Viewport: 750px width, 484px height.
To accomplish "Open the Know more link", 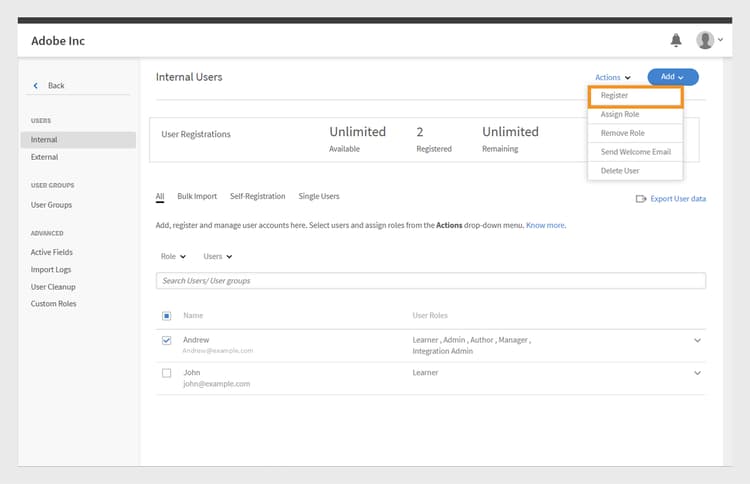I will (x=546, y=225).
